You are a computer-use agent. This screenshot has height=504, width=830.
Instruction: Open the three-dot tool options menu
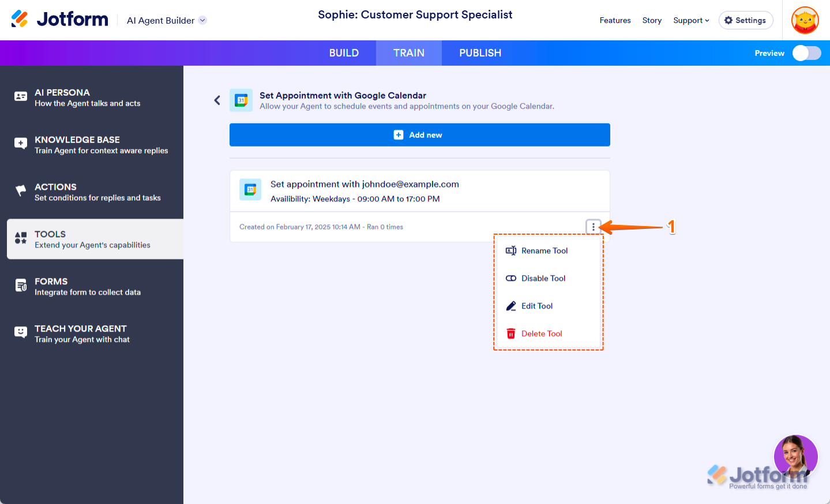(593, 227)
